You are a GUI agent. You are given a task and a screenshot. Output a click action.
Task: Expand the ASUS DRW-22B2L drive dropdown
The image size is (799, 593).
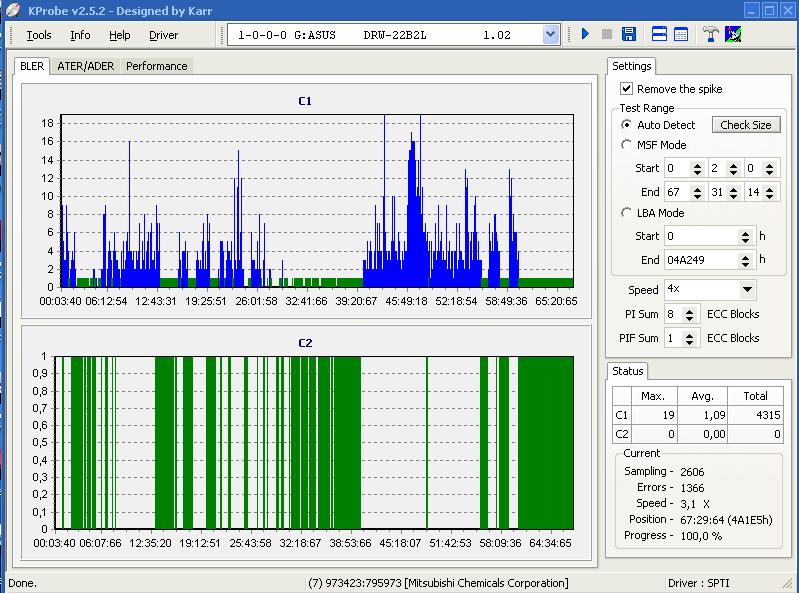[550, 35]
